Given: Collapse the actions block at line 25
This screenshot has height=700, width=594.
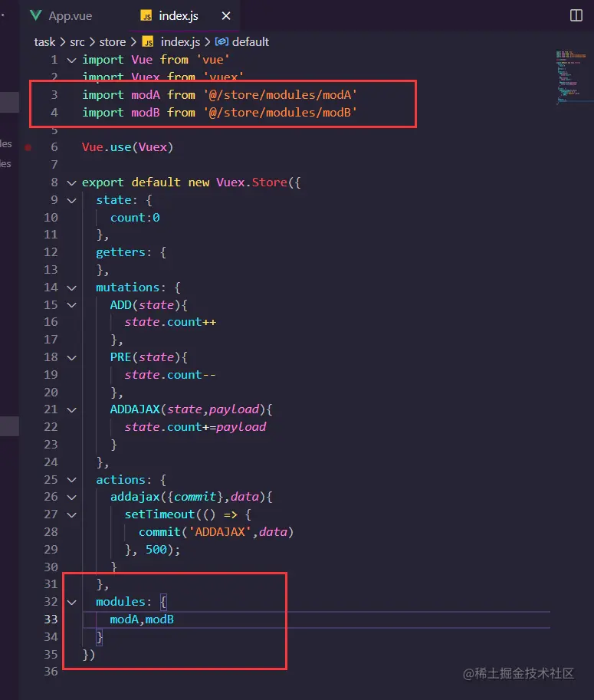Looking at the screenshot, I should coord(72,480).
